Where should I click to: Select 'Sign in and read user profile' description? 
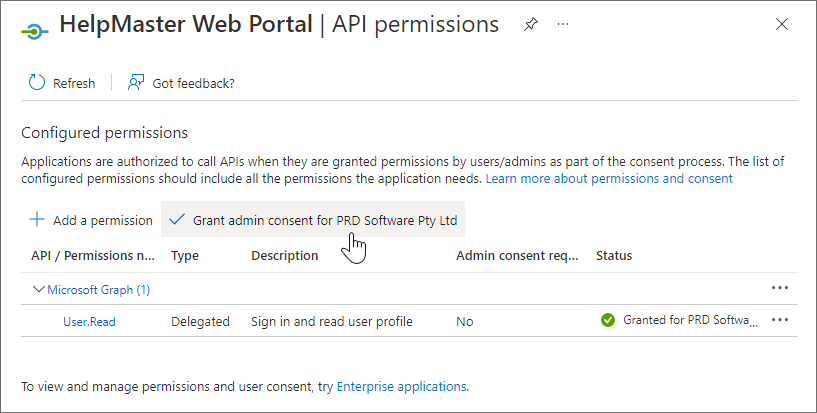[x=331, y=321]
